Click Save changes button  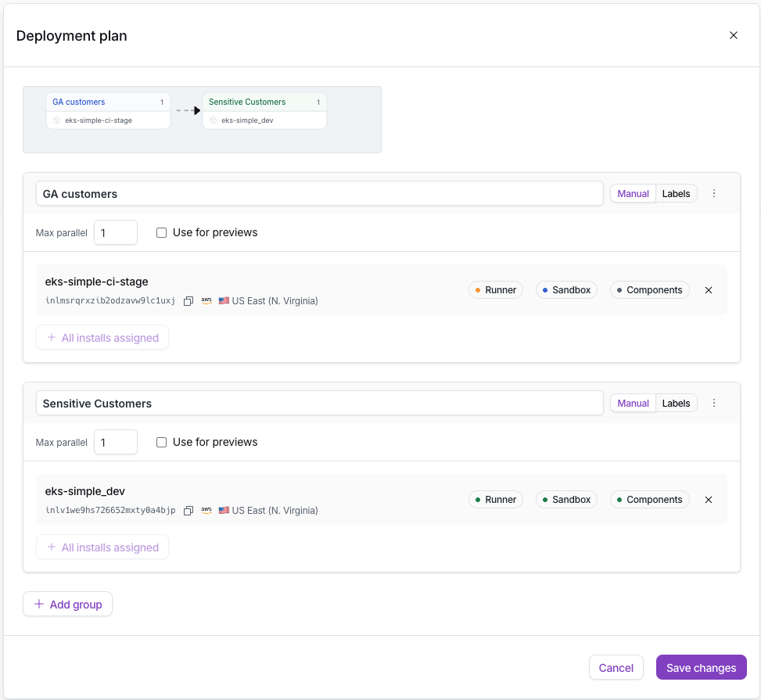click(701, 667)
